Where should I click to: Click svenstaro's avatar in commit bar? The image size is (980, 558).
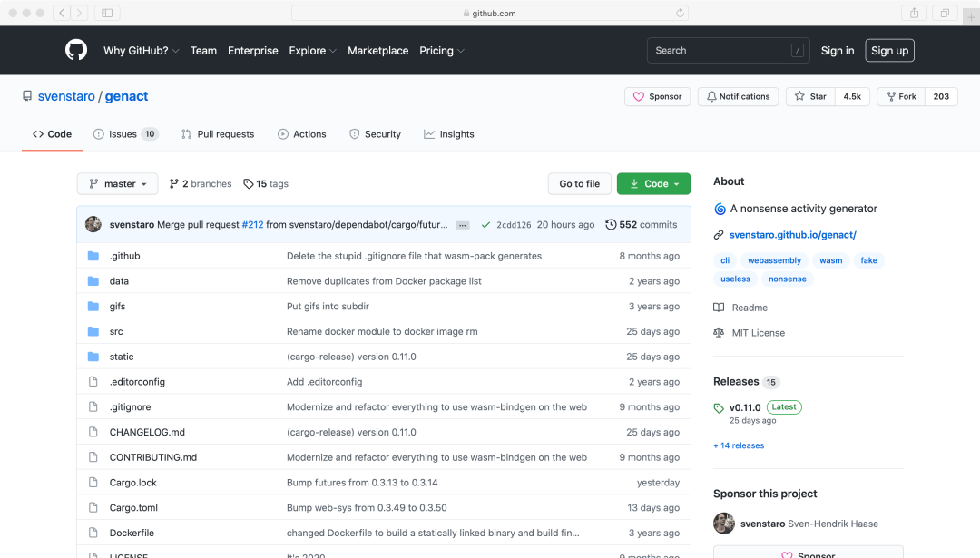pyautogui.click(x=93, y=224)
